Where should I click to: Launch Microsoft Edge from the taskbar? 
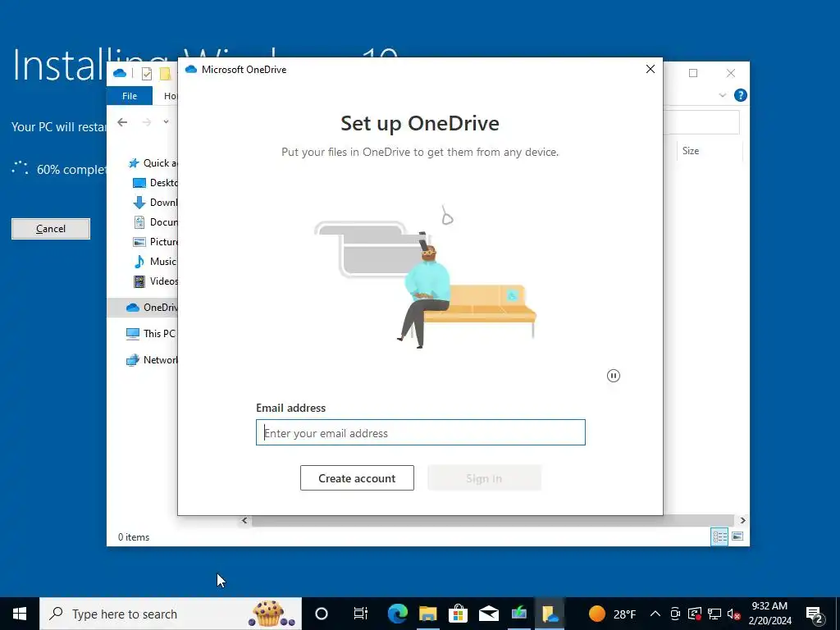[x=398, y=614]
